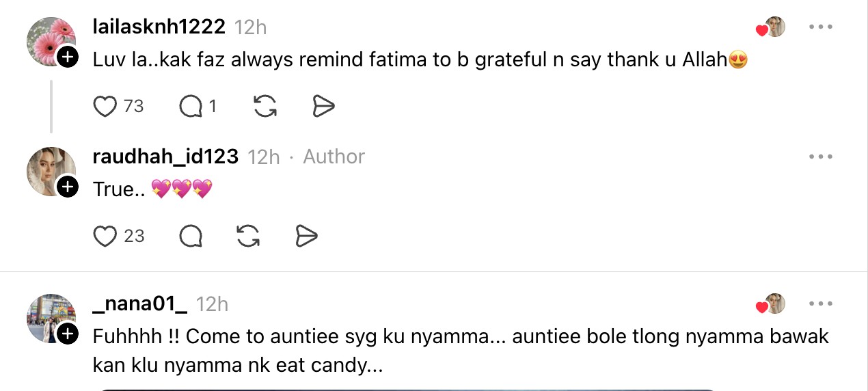Like raudhah_id123's "True.." reply
This screenshot has height=391, width=868.
[105, 237]
